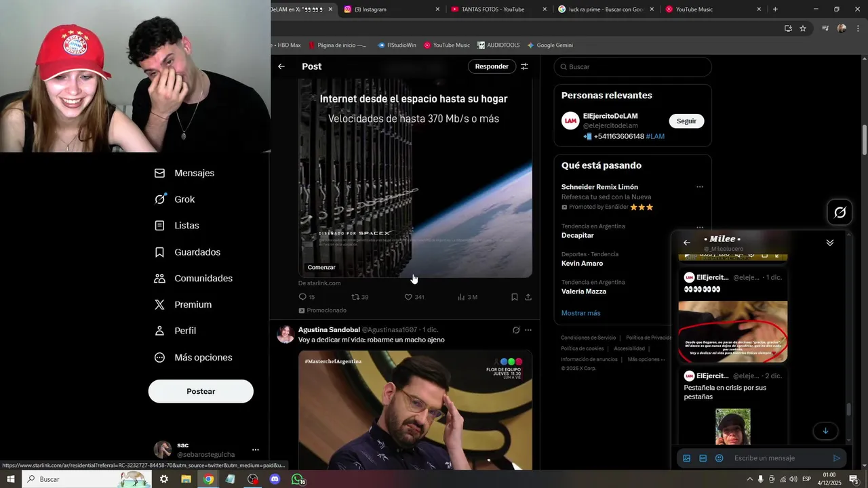The image size is (868, 488).
Task: Bookmark the Starlink promoted post
Action: coord(515,297)
